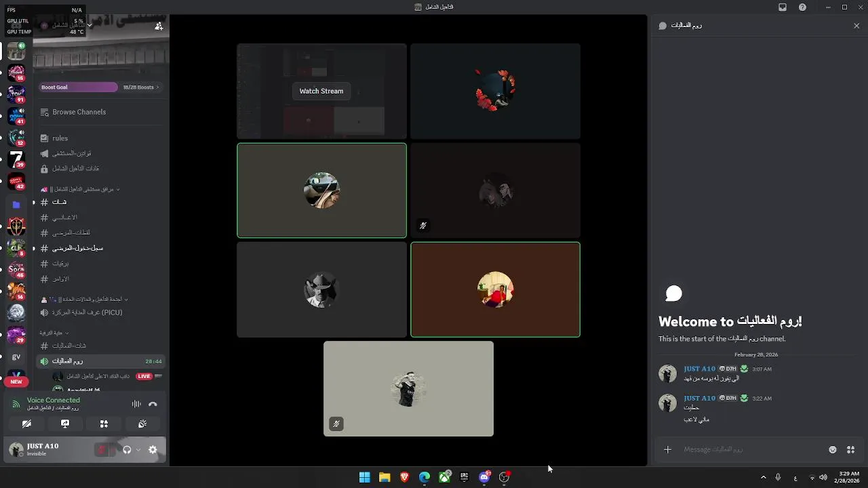Collapse the category above the PICU channel
This screenshot has height=488, width=868.
pyautogui.click(x=85, y=299)
